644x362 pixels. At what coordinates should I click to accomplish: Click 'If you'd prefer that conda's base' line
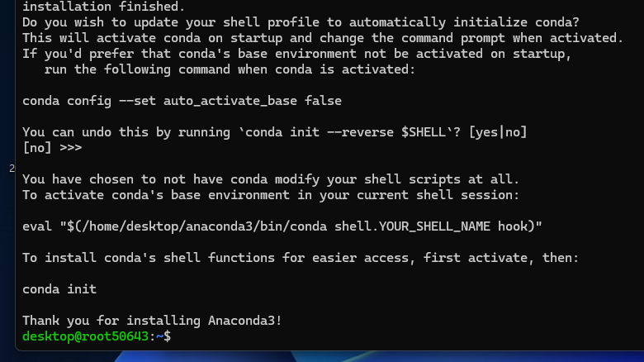(x=297, y=54)
